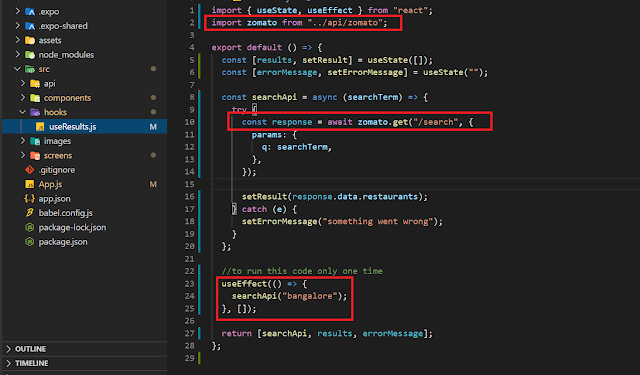Click the M modified badge on App.js

point(153,184)
